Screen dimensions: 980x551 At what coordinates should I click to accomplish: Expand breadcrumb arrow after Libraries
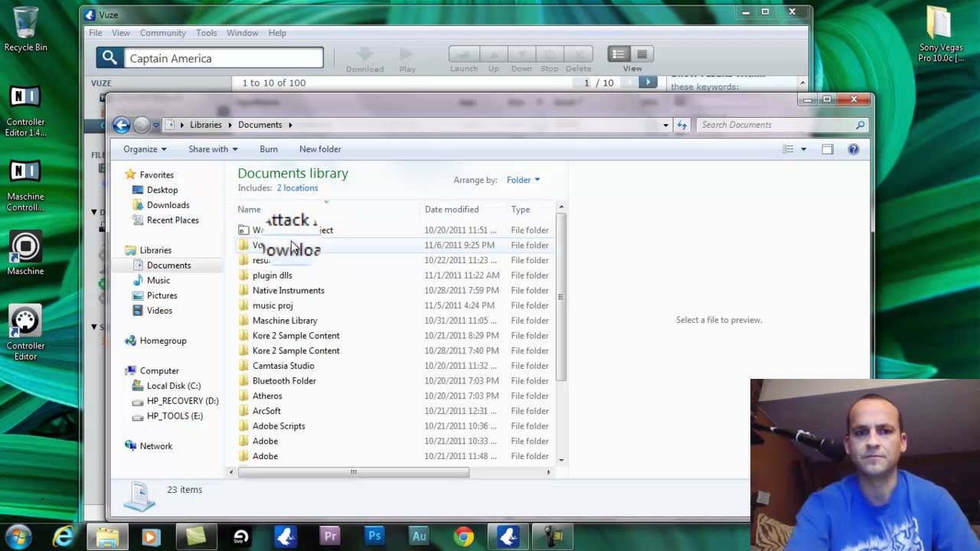tap(228, 125)
